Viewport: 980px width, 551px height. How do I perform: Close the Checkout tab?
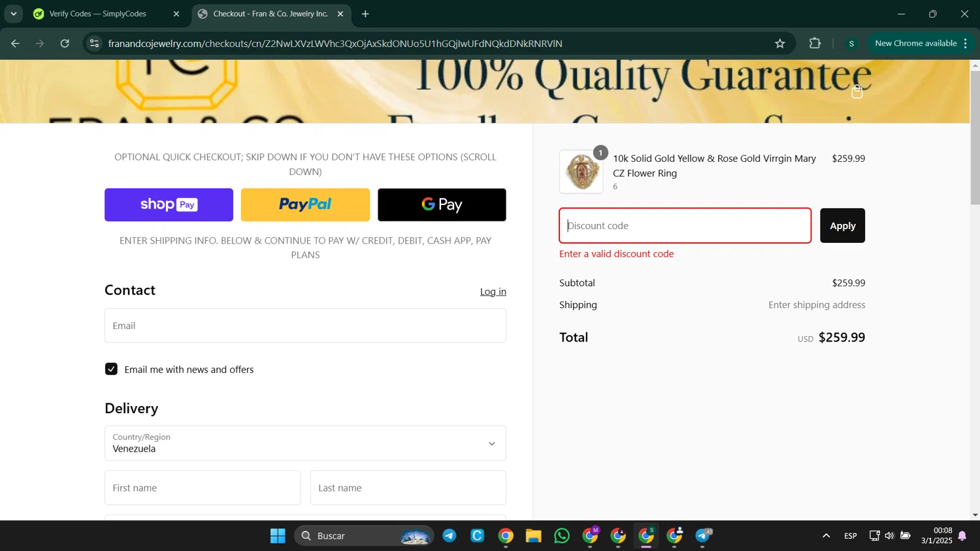340,14
